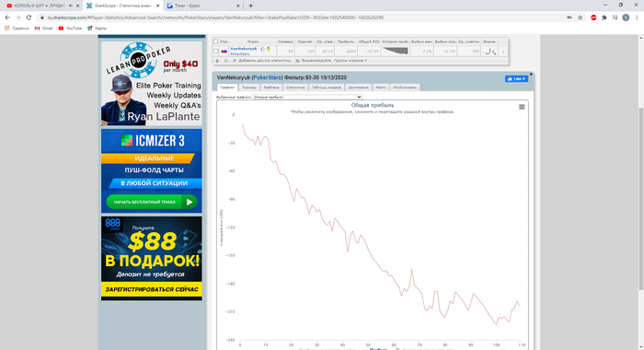The image size is (644, 350).
Task: Click the saved passwords key icon
Action: 569,17
